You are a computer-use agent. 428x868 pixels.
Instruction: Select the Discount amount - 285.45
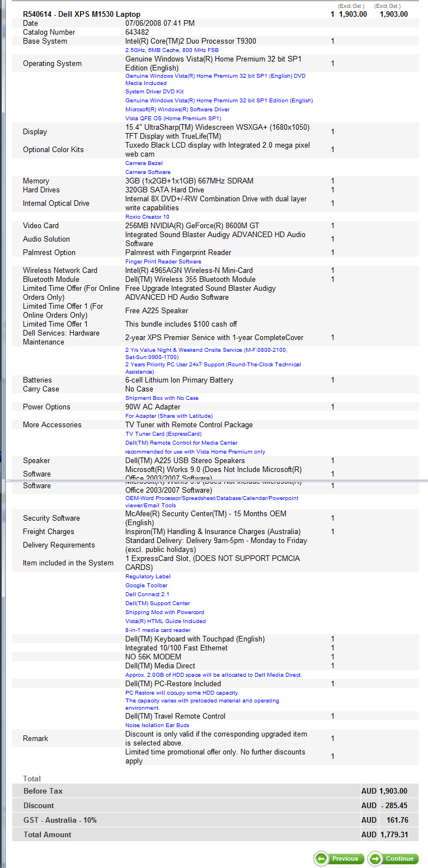point(394,805)
